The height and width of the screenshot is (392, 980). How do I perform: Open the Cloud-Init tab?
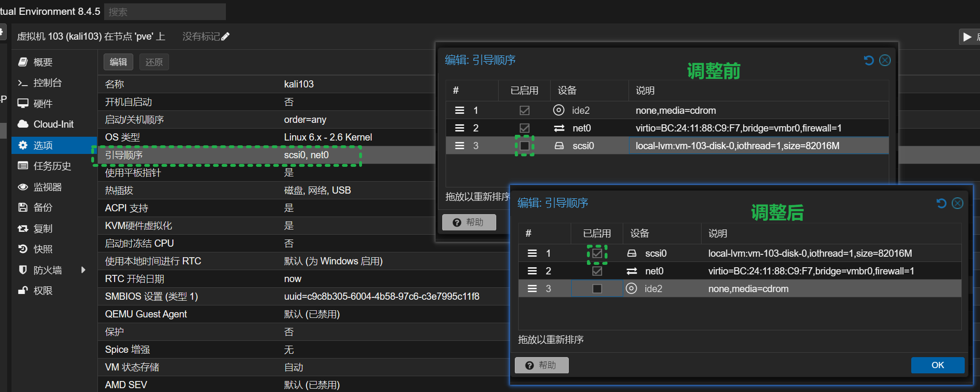(53, 124)
